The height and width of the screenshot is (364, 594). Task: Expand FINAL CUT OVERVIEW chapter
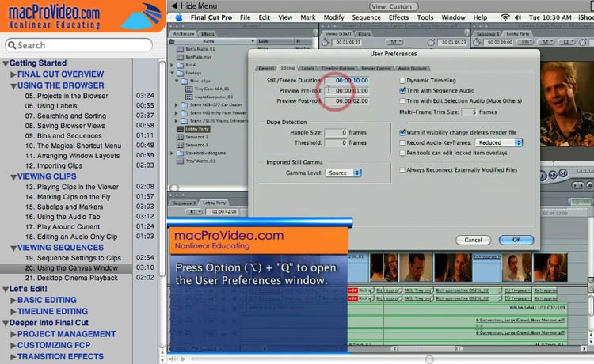pos(13,74)
